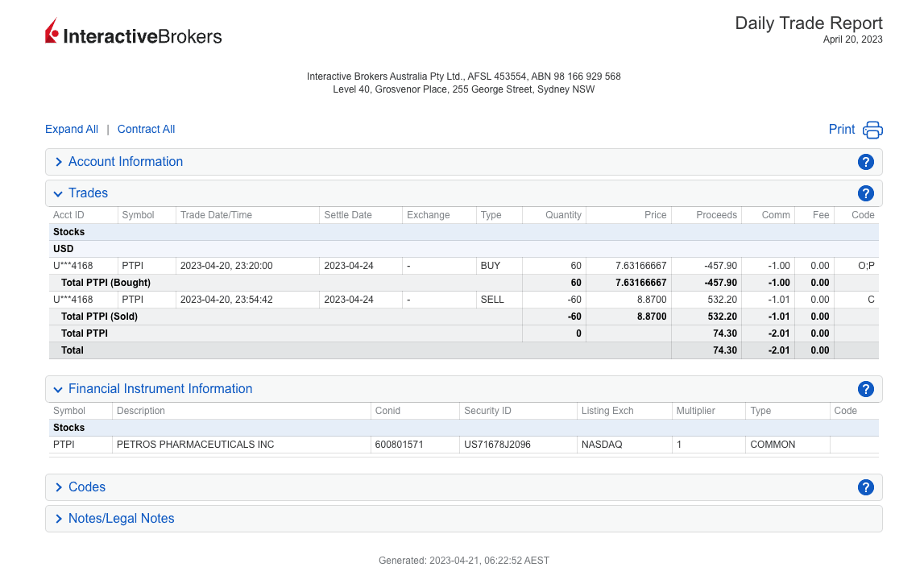Image resolution: width=924 pixels, height=588 pixels.
Task: Click the Expand All link
Action: [72, 130]
